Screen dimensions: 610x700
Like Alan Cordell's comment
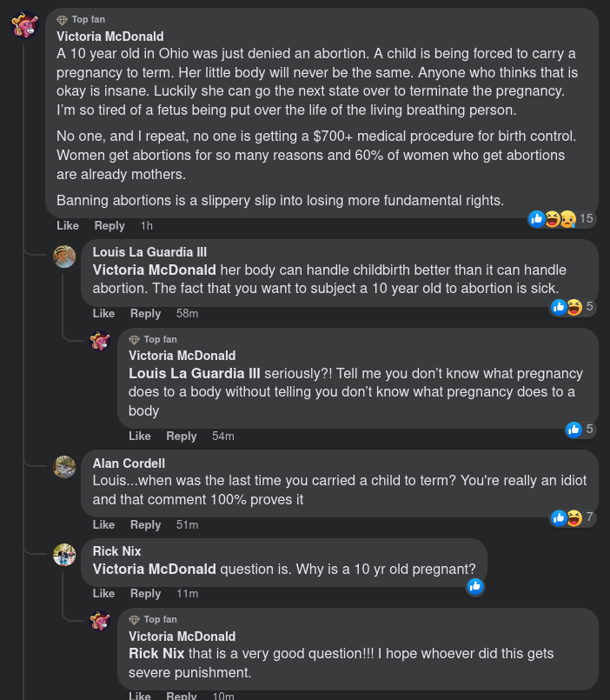point(103,524)
